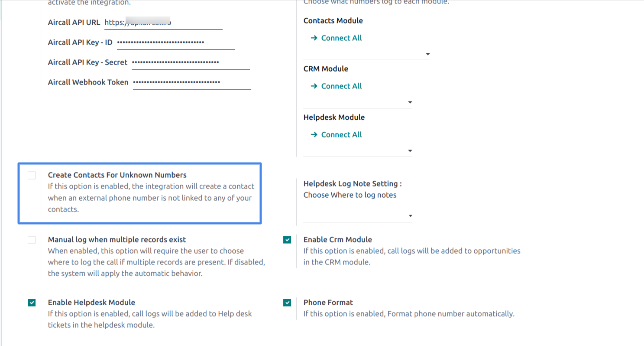Open the Contacts Module numbers dropdown
Screen dimensions: 644x346
[367, 54]
